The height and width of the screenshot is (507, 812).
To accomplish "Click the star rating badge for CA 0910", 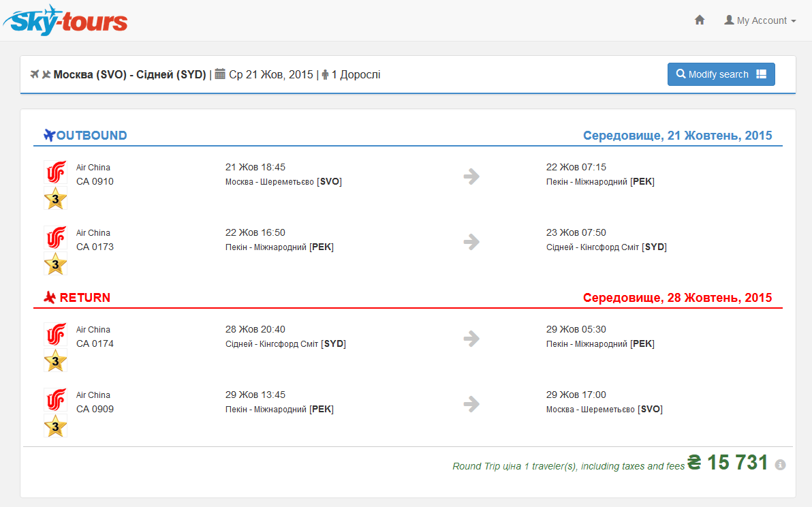I will pos(55,198).
